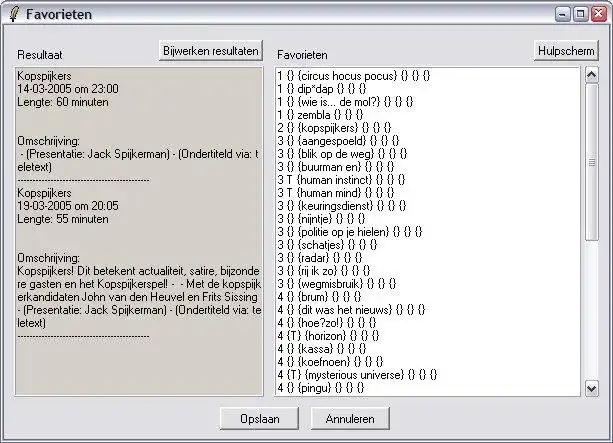
Task: Select the line "3 {} {politie op je hielen}"
Action: pyautogui.click(x=350, y=231)
